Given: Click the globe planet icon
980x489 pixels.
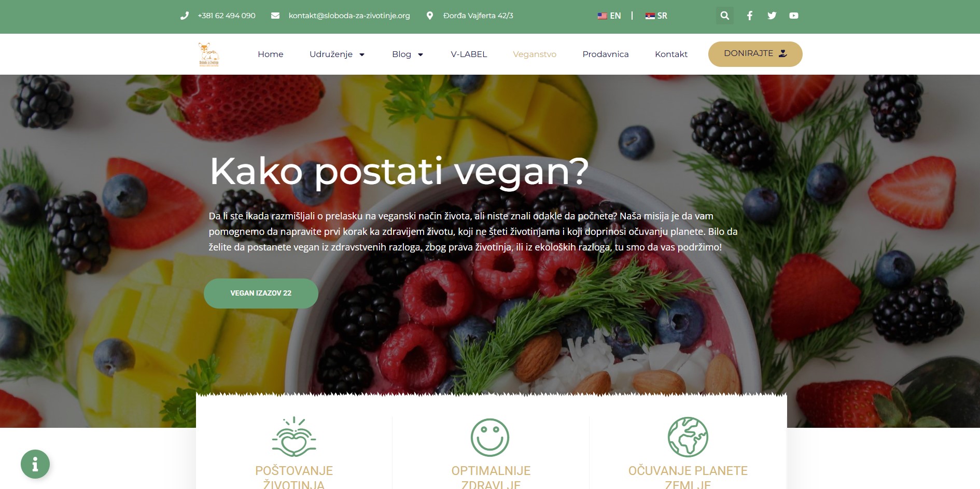Looking at the screenshot, I should coord(688,437).
